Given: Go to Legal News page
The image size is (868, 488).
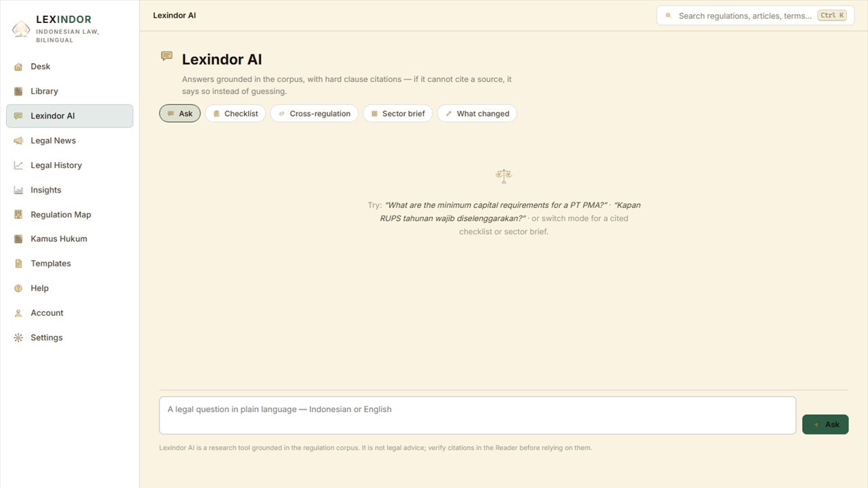Looking at the screenshot, I should (69, 141).
